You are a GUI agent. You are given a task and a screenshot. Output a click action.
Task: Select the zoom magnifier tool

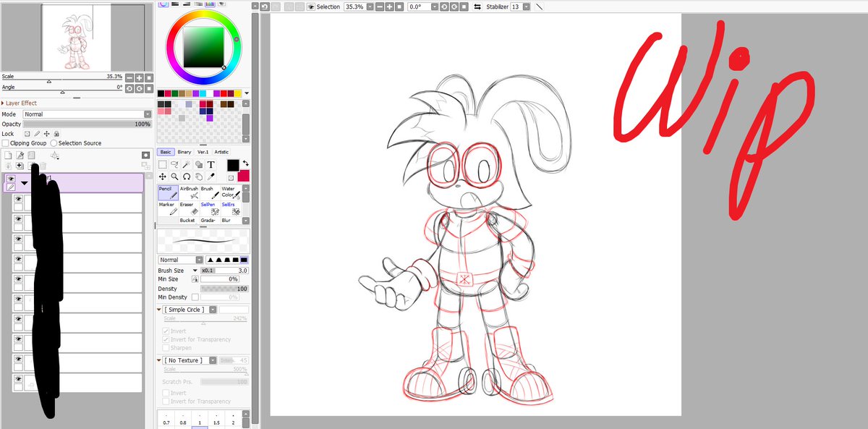(x=174, y=177)
